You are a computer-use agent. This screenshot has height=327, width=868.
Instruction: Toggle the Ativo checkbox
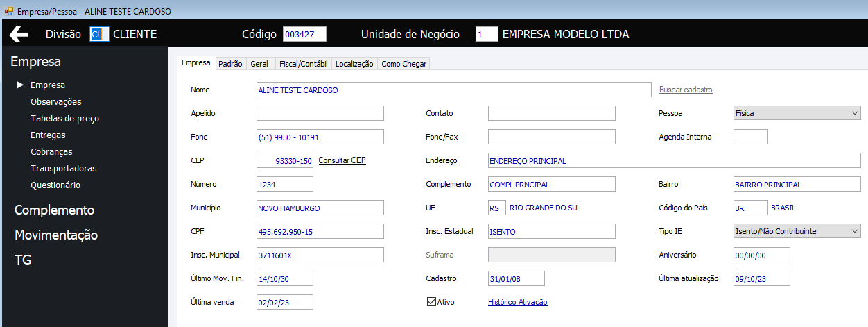coord(431,302)
